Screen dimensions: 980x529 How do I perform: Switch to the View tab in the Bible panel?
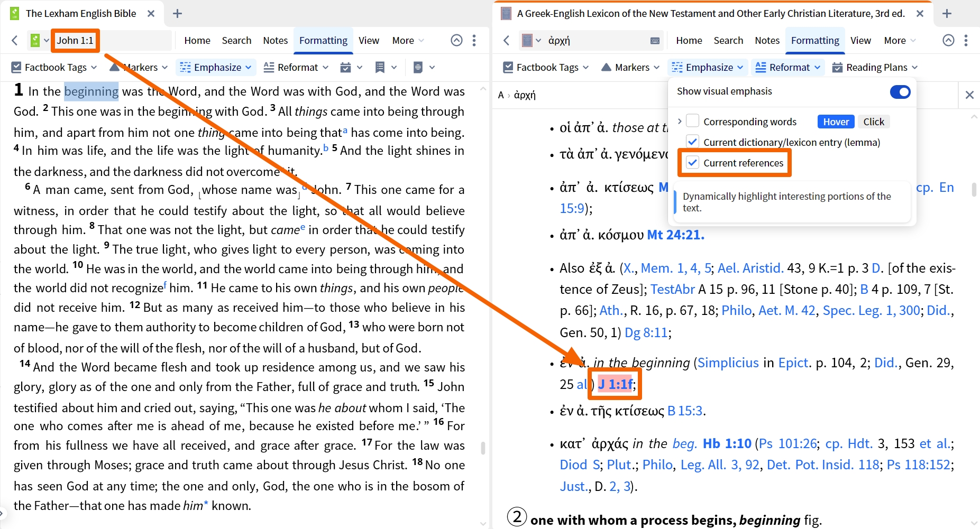pos(369,41)
